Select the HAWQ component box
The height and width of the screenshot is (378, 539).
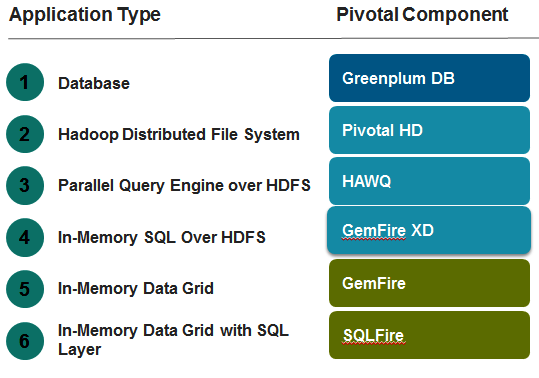tap(429, 181)
